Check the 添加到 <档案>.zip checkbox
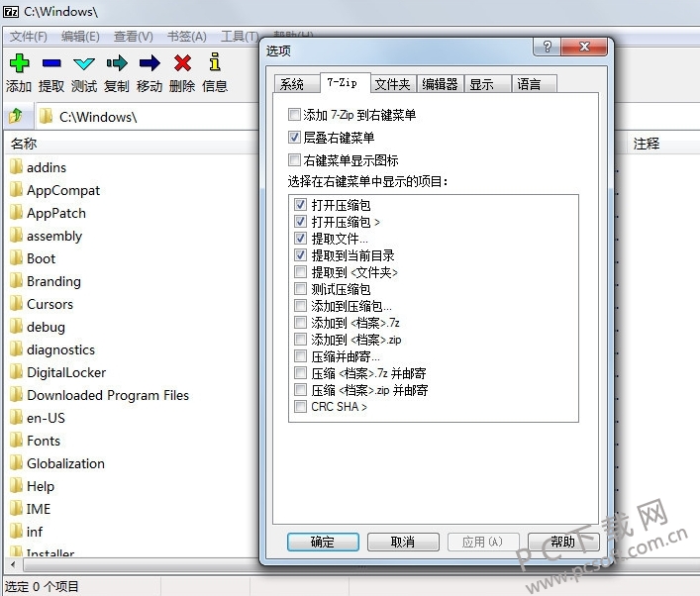Screen dimensions: 700x596 300,340
